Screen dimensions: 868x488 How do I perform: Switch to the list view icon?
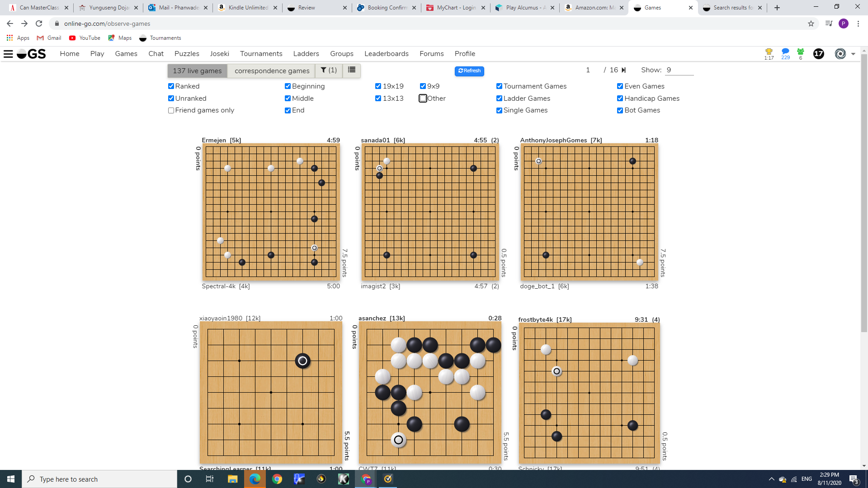point(352,70)
